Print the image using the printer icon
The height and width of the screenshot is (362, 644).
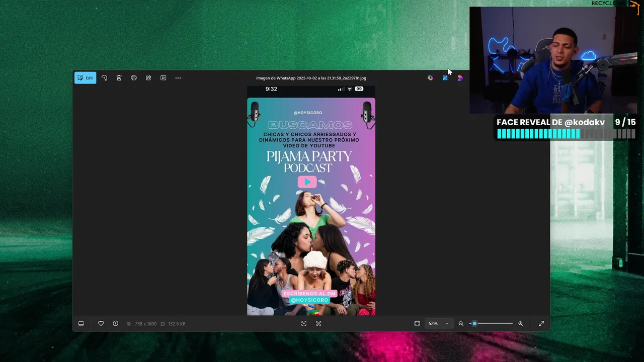coord(133,78)
